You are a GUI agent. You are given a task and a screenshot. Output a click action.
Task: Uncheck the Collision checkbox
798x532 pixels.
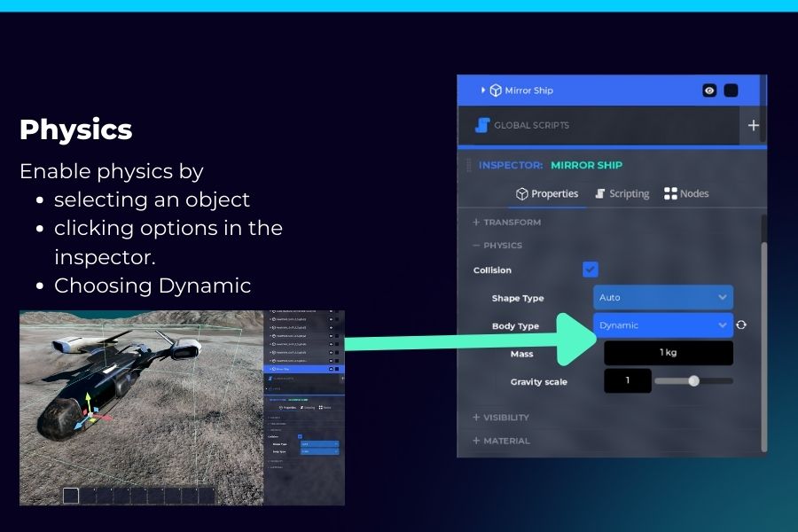(x=591, y=270)
